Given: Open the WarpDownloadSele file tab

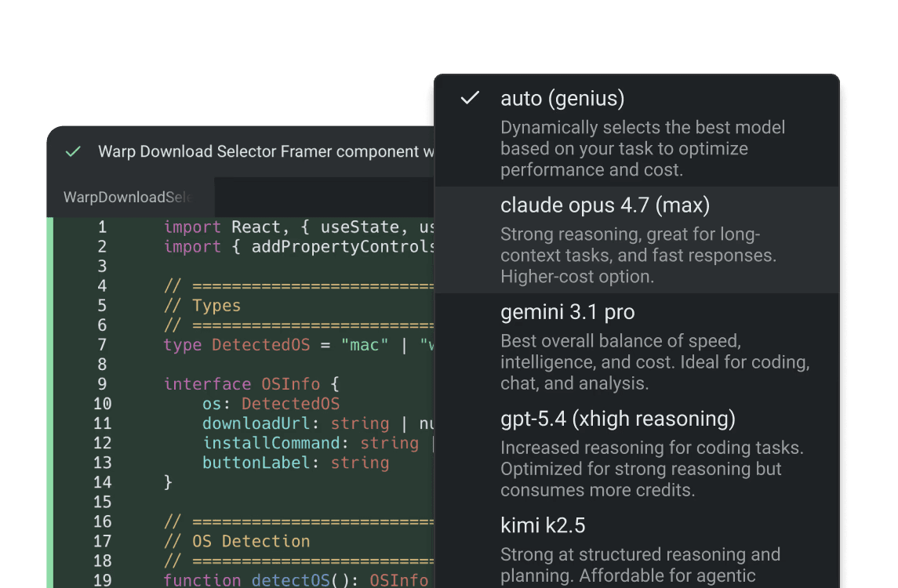Looking at the screenshot, I should 130,197.
